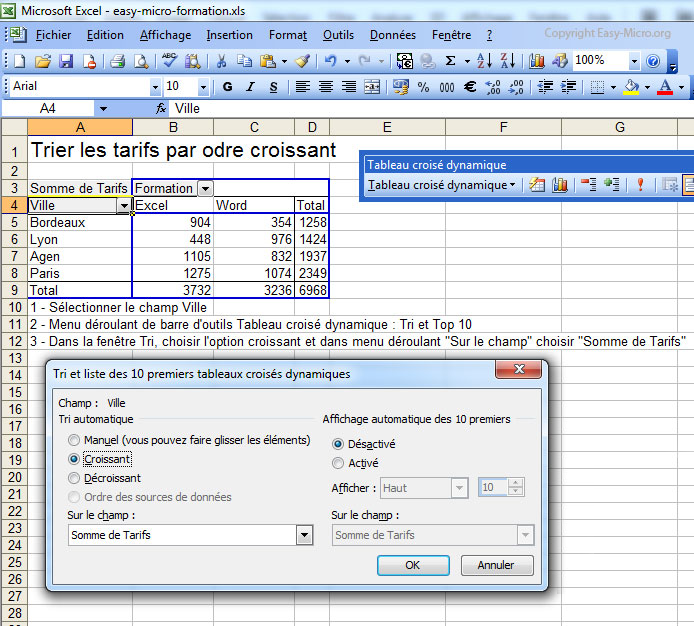
Task: Open the Ville field dropdown arrow
Action: (x=124, y=205)
